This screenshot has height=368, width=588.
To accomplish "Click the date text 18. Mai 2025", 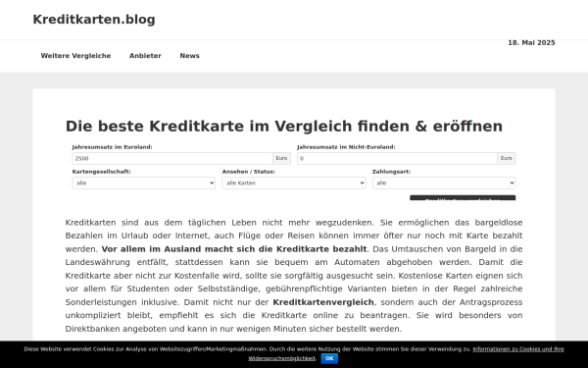I will click(531, 43).
